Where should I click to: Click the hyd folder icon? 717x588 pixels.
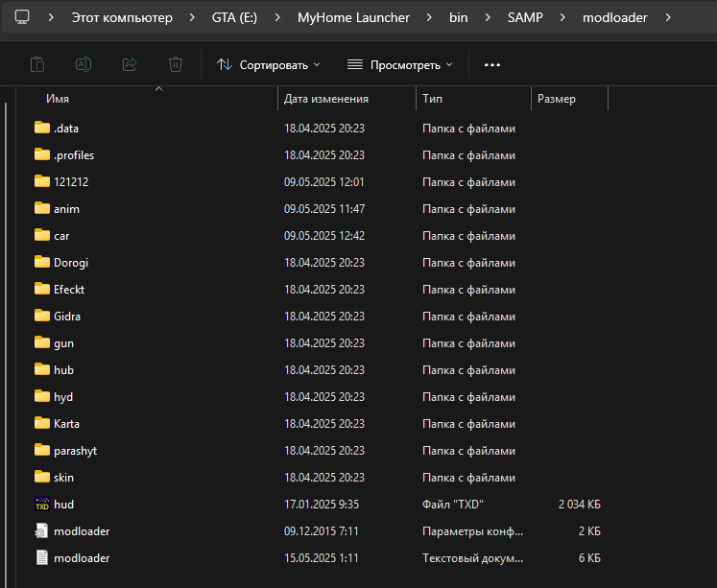[x=42, y=396]
